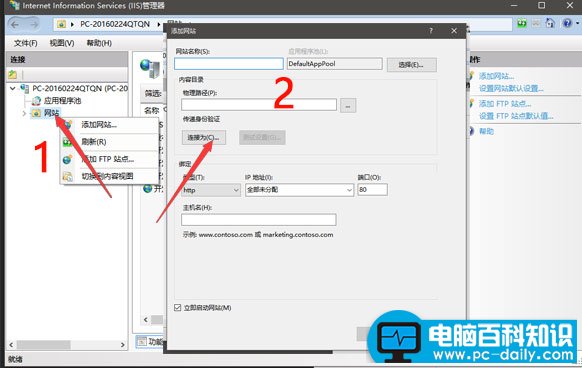Screen dimensions: 582x368
Task: Click 添加 FTP 站点... link in actions pane
Action: [x=505, y=104]
